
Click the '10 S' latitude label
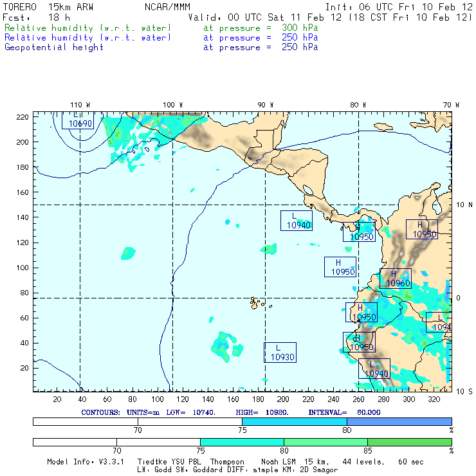(464, 392)
